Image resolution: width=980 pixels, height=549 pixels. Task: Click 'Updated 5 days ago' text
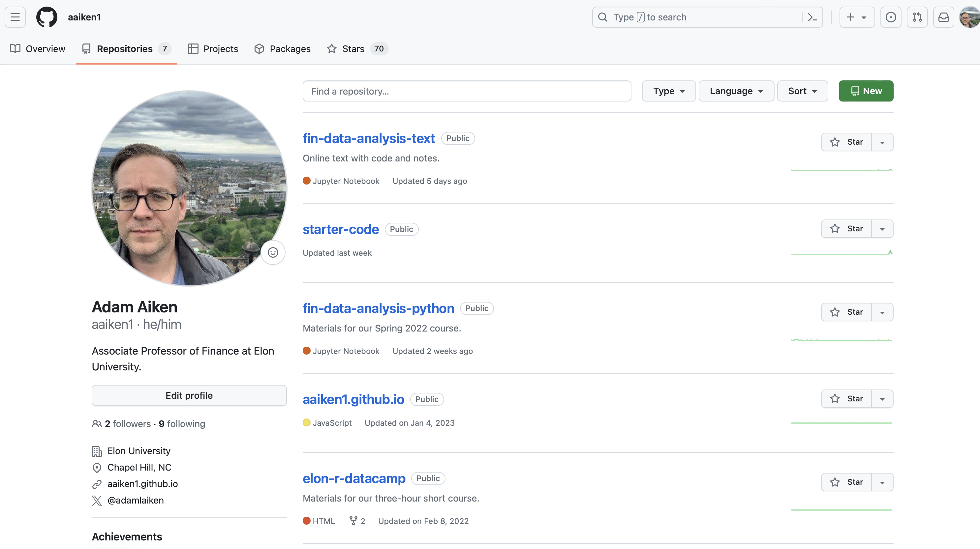[430, 181]
